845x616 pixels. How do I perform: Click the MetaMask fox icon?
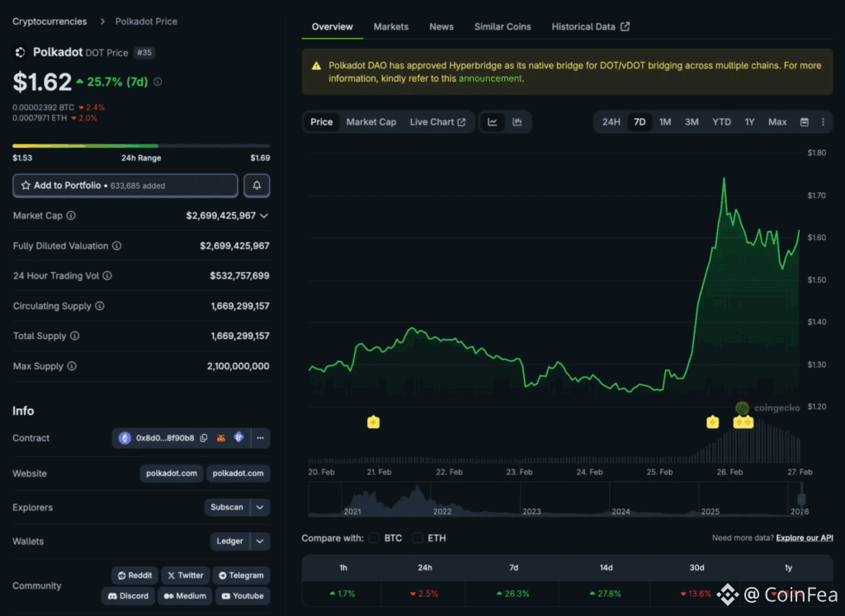coord(221,438)
